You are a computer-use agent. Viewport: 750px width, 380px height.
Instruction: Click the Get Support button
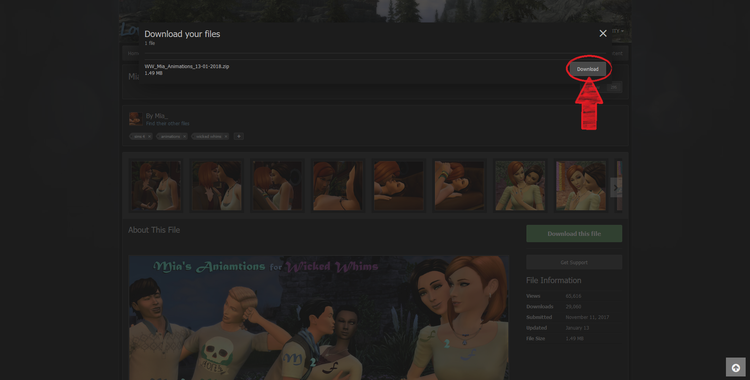tap(574, 262)
